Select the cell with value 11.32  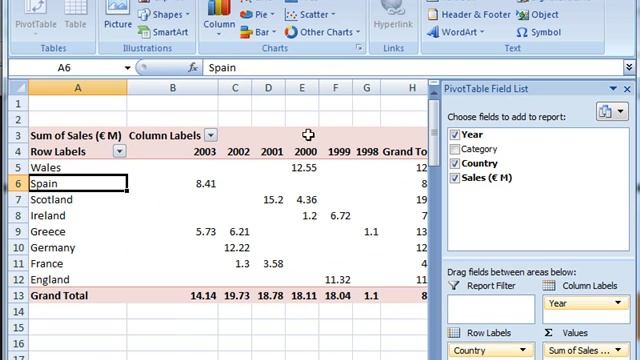tap(336, 280)
